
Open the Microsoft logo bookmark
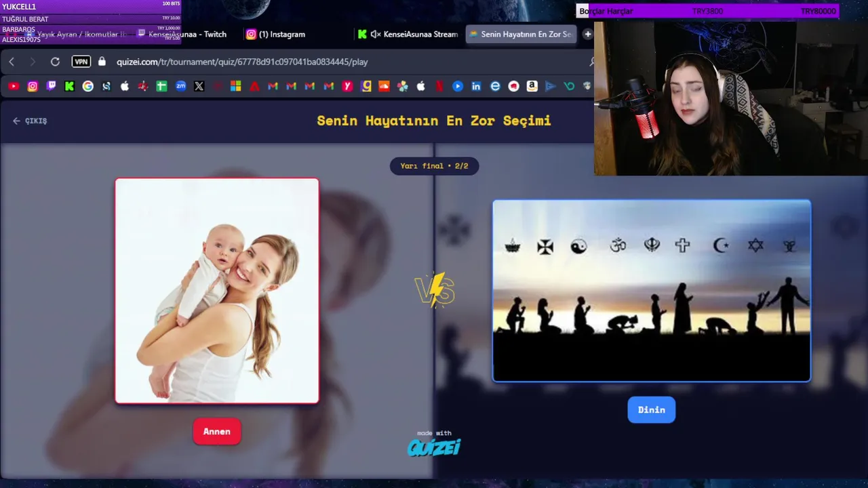pyautogui.click(x=235, y=86)
